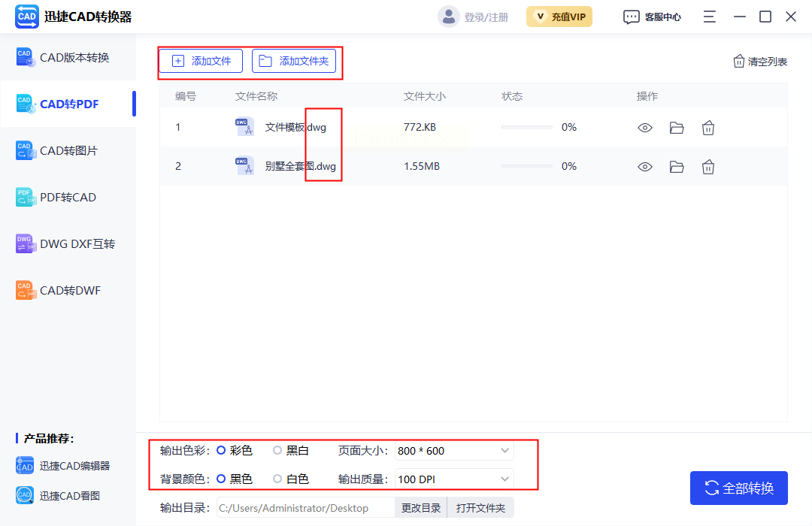
Task: Click 操作 column header
Action: click(x=647, y=96)
